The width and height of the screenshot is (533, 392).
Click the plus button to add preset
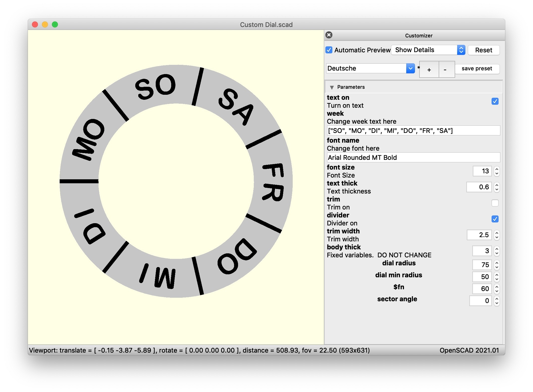click(x=429, y=70)
